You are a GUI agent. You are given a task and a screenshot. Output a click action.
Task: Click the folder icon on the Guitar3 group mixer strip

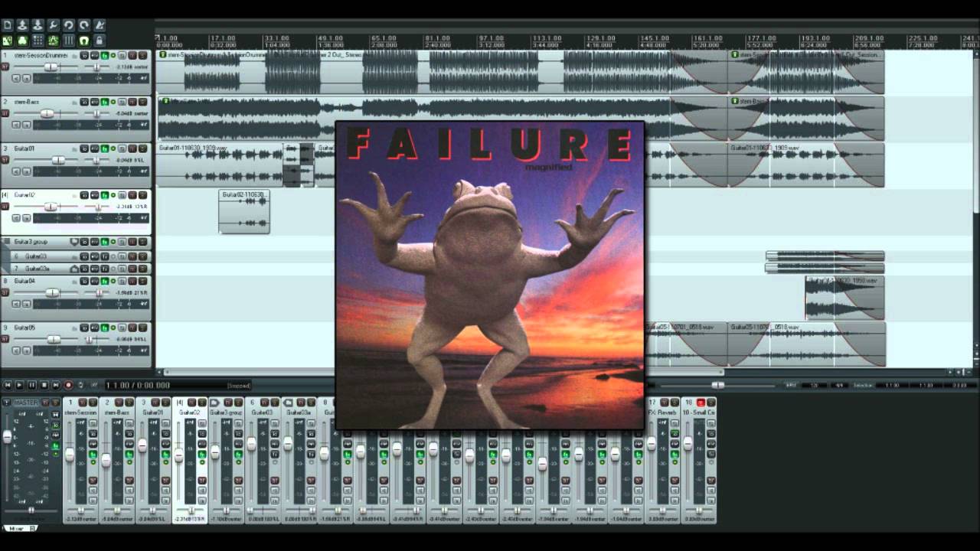[214, 403]
